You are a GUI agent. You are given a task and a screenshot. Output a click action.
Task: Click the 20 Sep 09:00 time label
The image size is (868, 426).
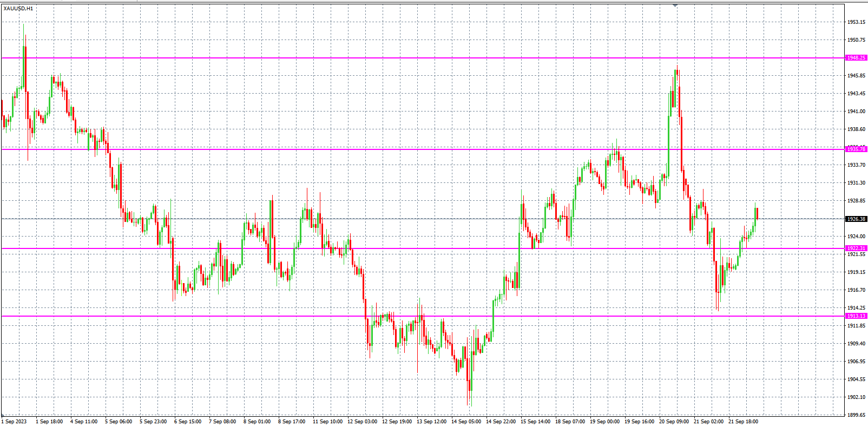tap(674, 422)
